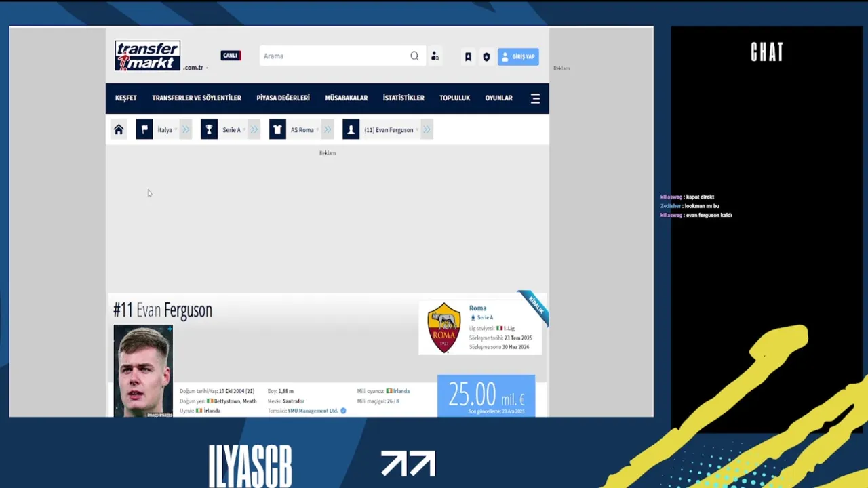This screenshot has height=488, width=868.
Task: Click the flag icon before İtalya
Action: pos(144,129)
